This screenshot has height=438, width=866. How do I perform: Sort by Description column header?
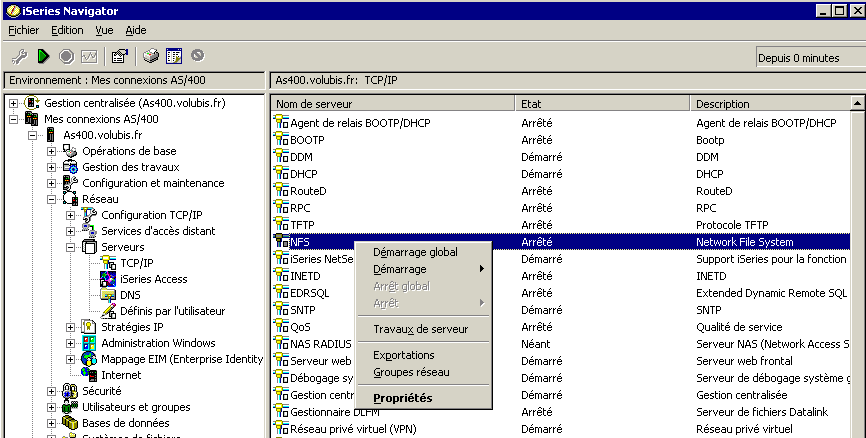tap(770, 104)
